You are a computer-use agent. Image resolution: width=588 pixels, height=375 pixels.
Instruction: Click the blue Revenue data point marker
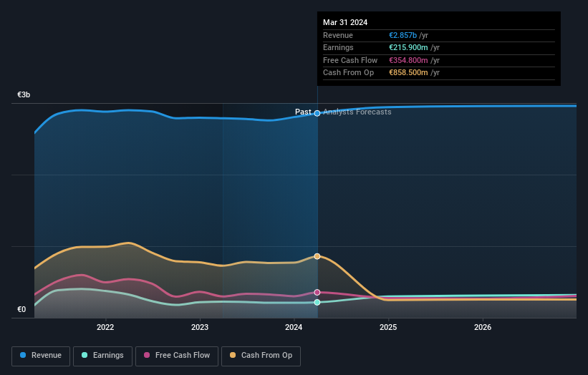coord(317,113)
